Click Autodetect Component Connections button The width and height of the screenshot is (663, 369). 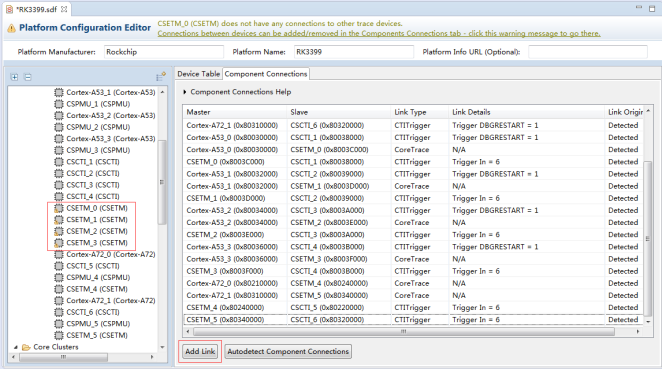point(288,351)
